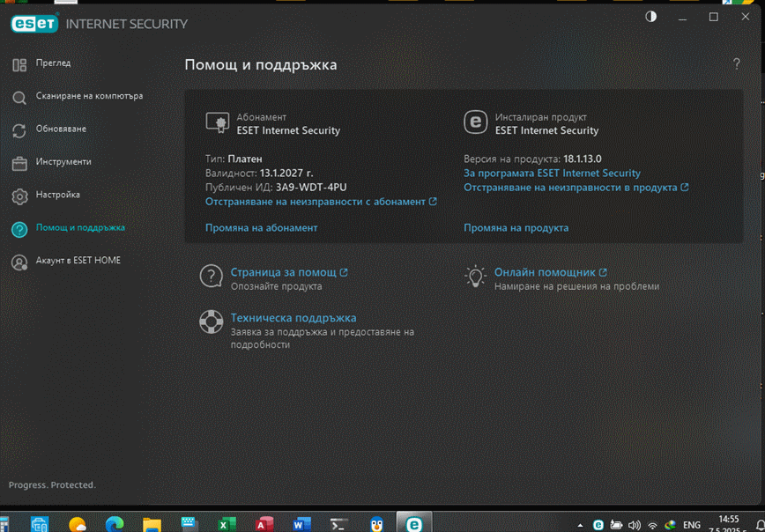
Task: Click the Progress. Protected. slogan text
Action: pyautogui.click(x=52, y=485)
